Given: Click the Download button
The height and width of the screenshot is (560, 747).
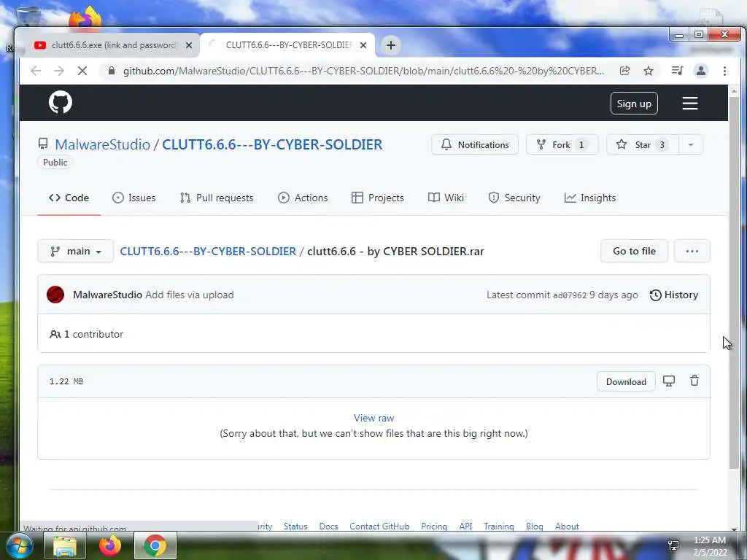Looking at the screenshot, I should point(626,381).
